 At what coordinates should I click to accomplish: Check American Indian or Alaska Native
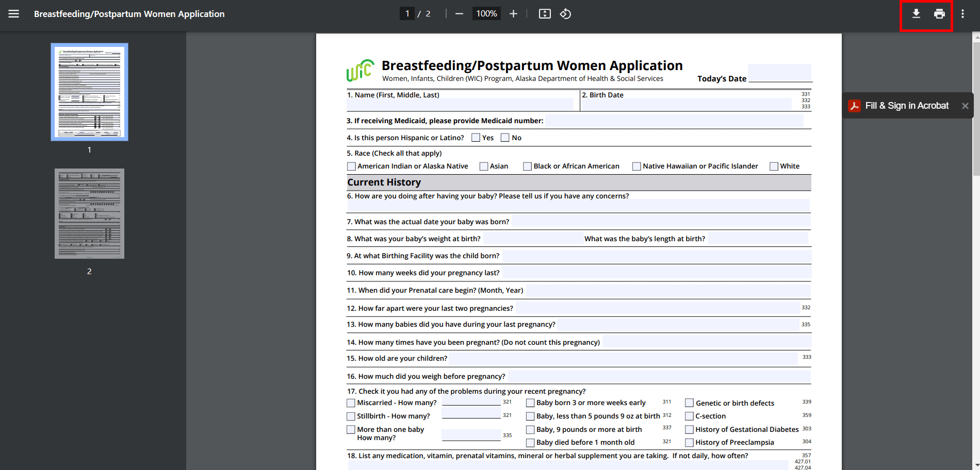click(351, 166)
